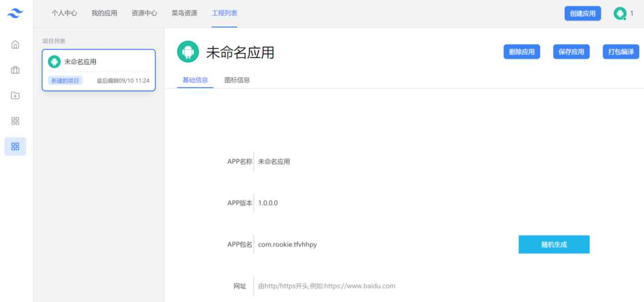Open the briefcase icon in the sidebar
This screenshot has width=644, height=302.
[15, 70]
